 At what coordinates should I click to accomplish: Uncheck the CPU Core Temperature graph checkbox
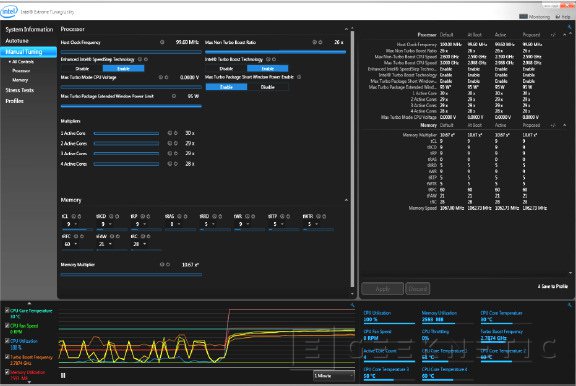[7, 310]
